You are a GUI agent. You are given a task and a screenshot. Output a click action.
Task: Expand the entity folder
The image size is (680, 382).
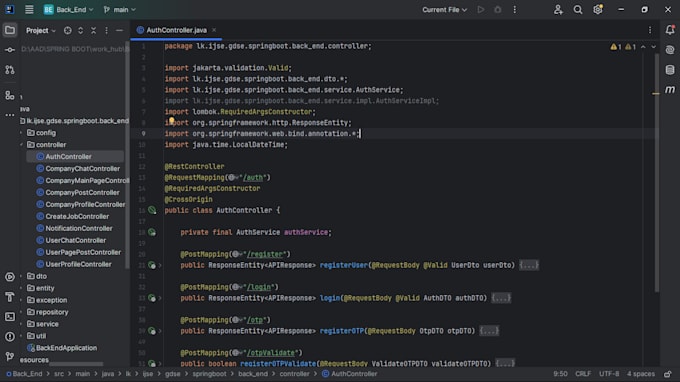(x=21, y=288)
